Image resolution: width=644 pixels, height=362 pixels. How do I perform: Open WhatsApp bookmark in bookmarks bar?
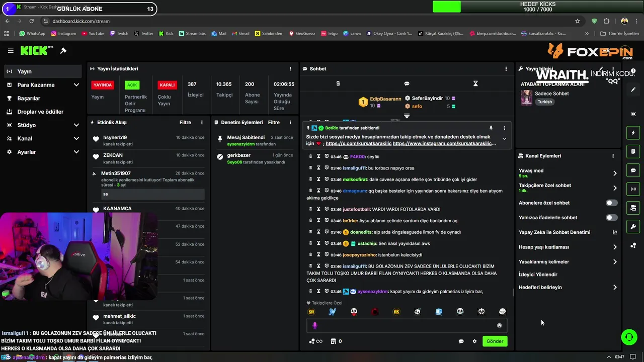32,34
